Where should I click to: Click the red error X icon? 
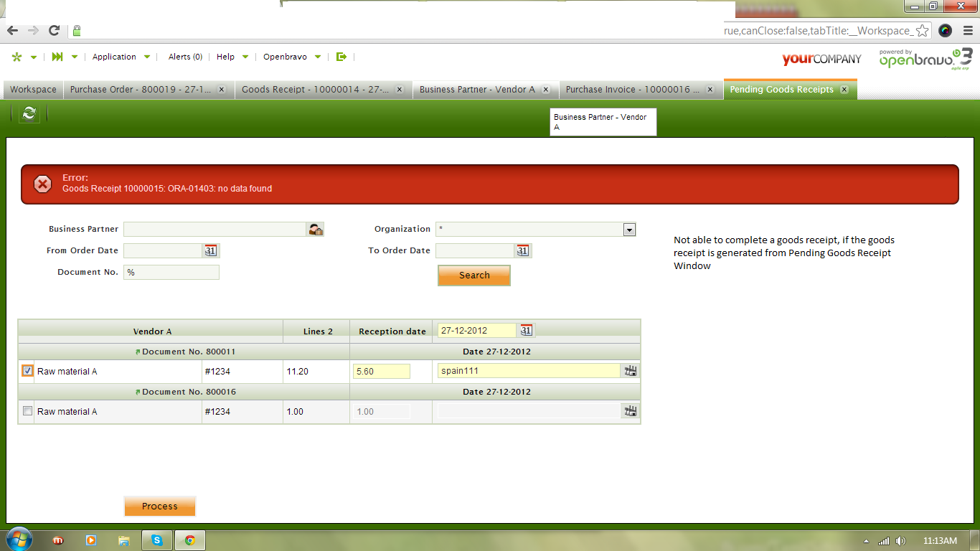point(43,184)
